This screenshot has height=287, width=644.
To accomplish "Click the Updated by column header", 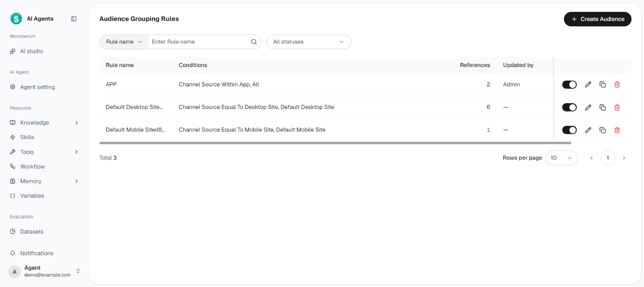I will pos(518,65).
